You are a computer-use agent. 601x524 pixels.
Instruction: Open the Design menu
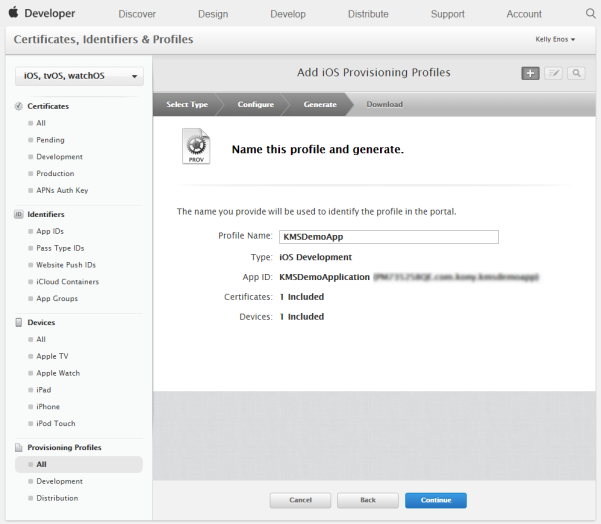coord(213,14)
